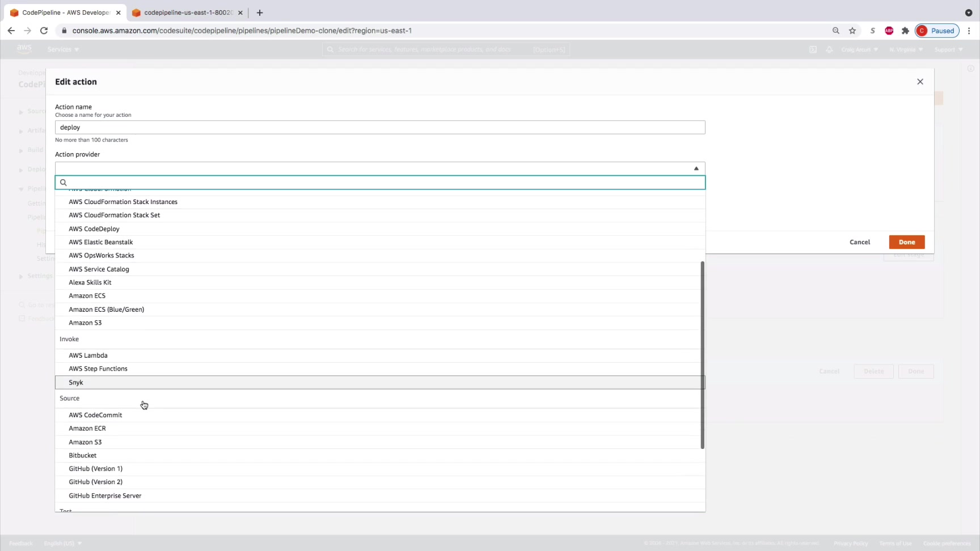The image size is (980, 551).
Task: Choose AWS Lambda under Invoke
Action: (x=380, y=355)
